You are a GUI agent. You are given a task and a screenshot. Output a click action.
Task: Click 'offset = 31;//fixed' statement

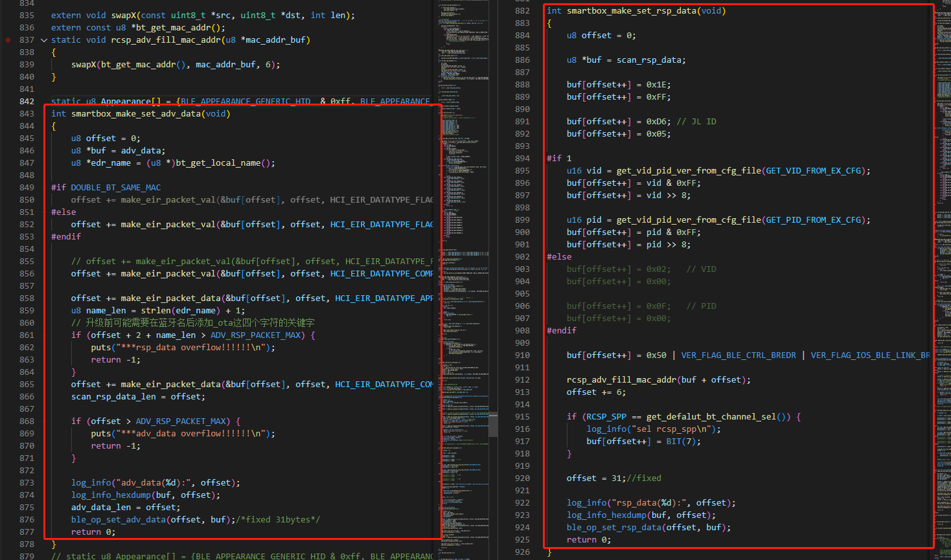click(x=614, y=478)
